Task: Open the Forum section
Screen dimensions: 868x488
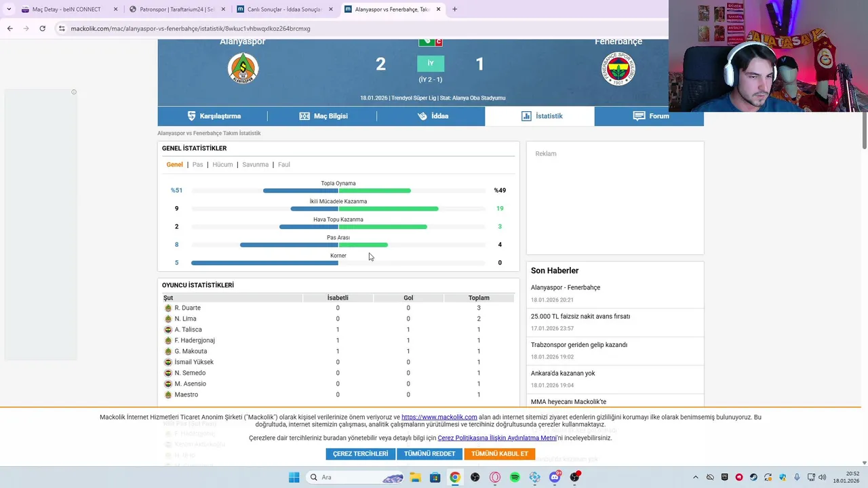Action: (651, 116)
